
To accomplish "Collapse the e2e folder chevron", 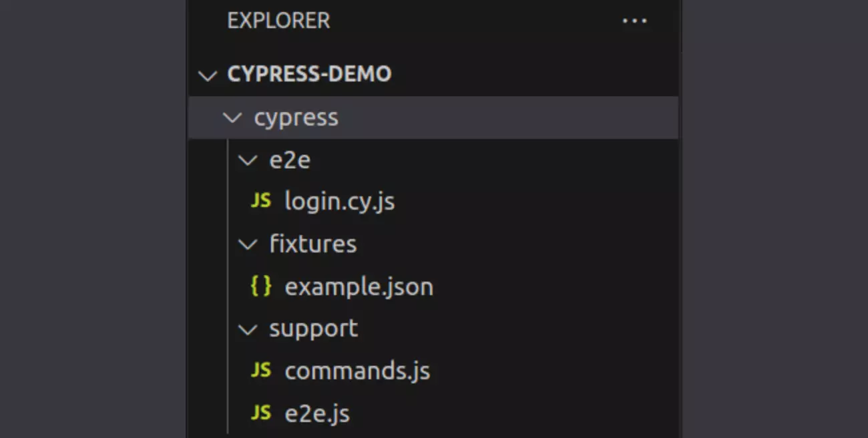I will pyautogui.click(x=248, y=160).
